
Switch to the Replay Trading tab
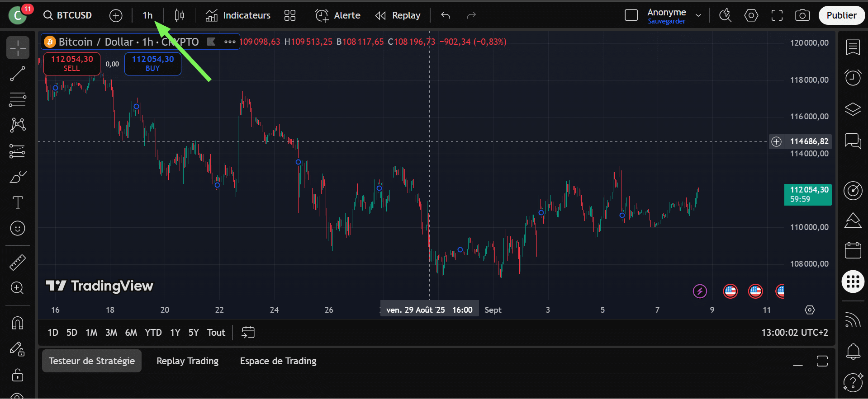187,361
